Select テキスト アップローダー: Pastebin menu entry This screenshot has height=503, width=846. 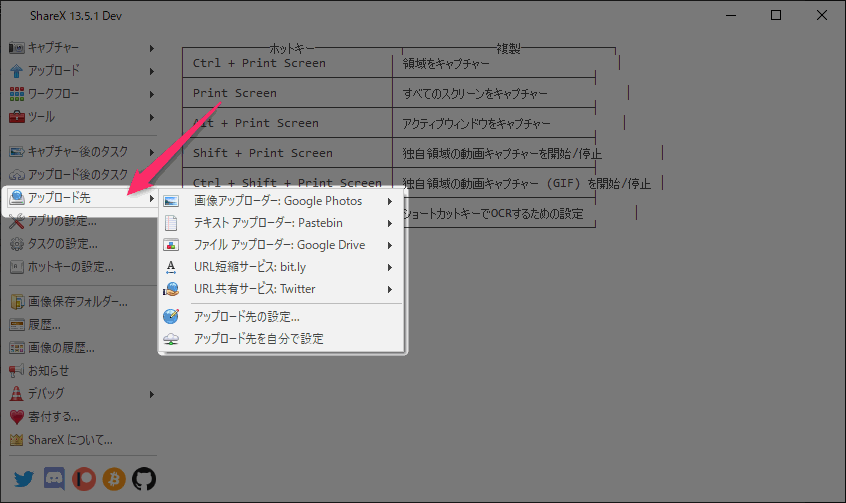281,223
